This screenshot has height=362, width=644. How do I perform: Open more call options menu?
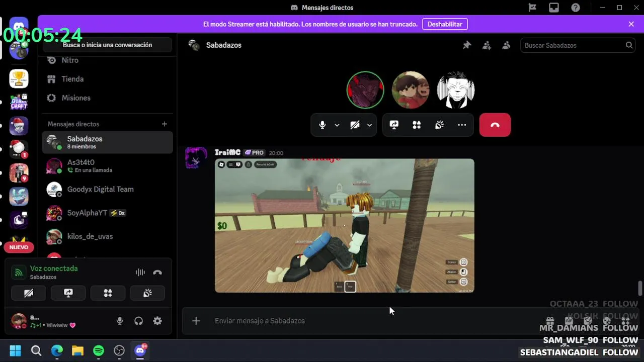tap(462, 125)
